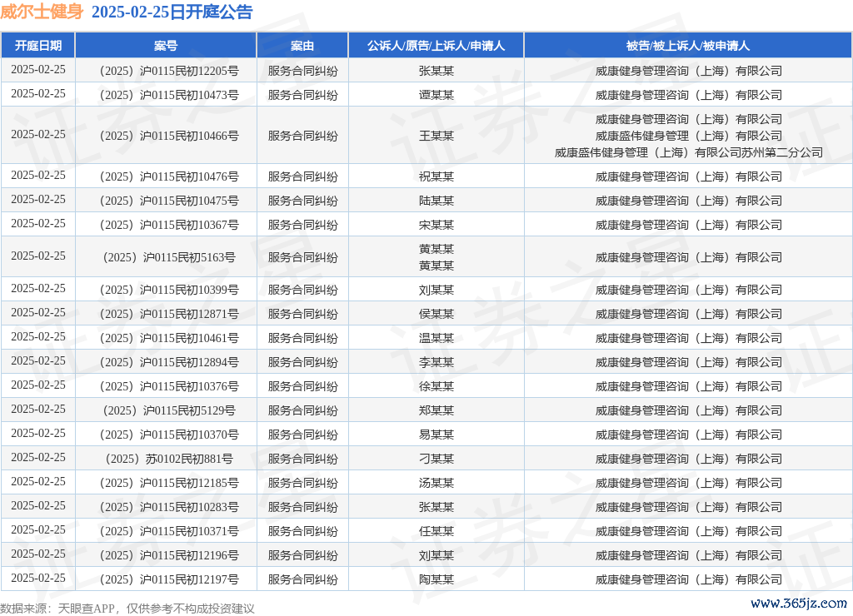
Task: Click plaintiff 谭某某
Action: click(x=436, y=95)
